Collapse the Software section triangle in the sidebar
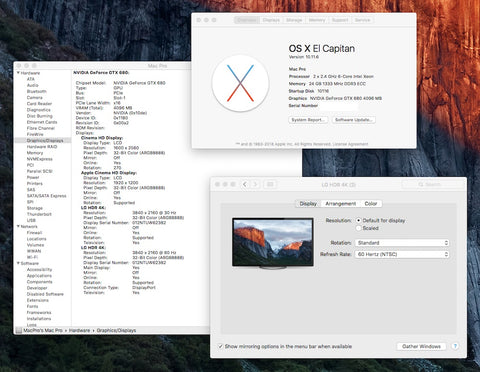480x372 pixels. (18, 263)
